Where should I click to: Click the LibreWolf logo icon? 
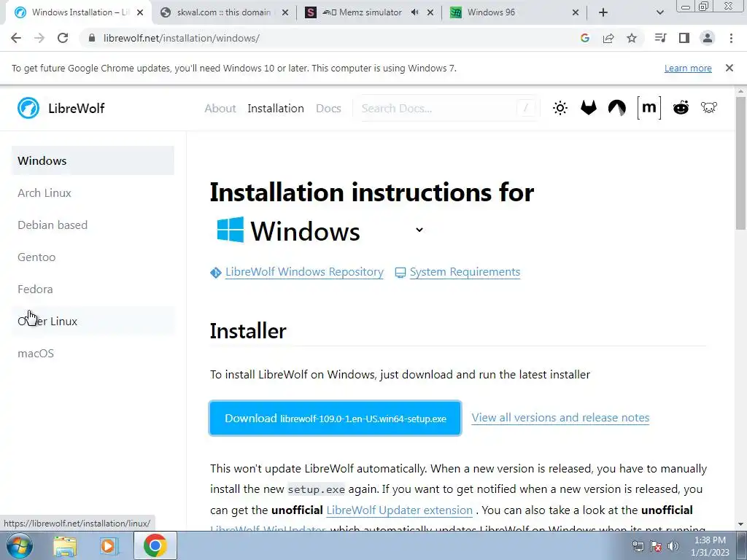pyautogui.click(x=28, y=108)
